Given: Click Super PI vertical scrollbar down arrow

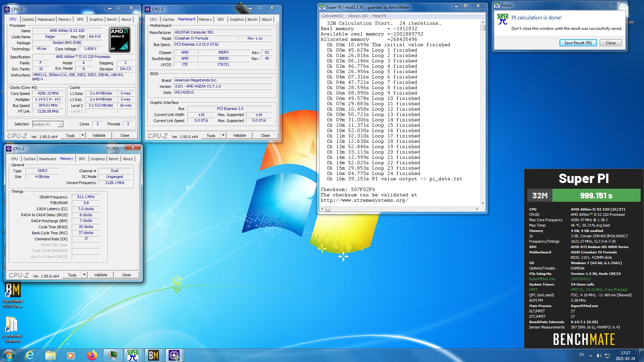Looking at the screenshot, I should point(483,203).
